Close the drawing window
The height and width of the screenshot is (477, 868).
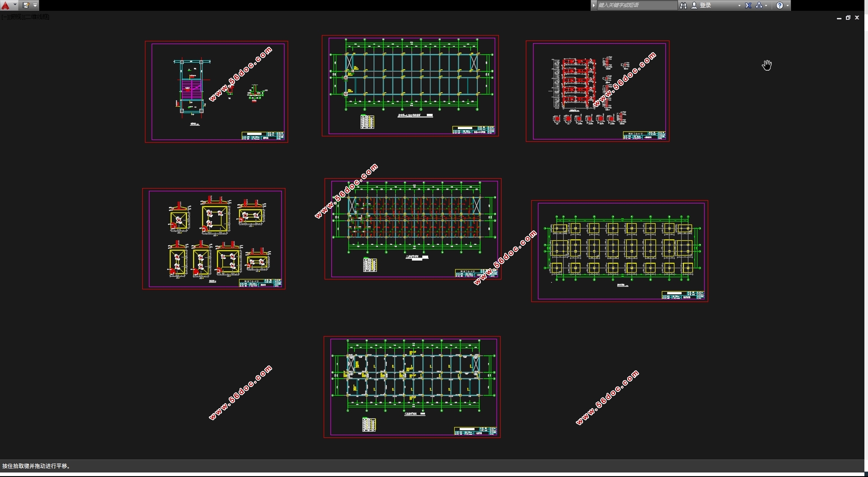[x=857, y=18]
